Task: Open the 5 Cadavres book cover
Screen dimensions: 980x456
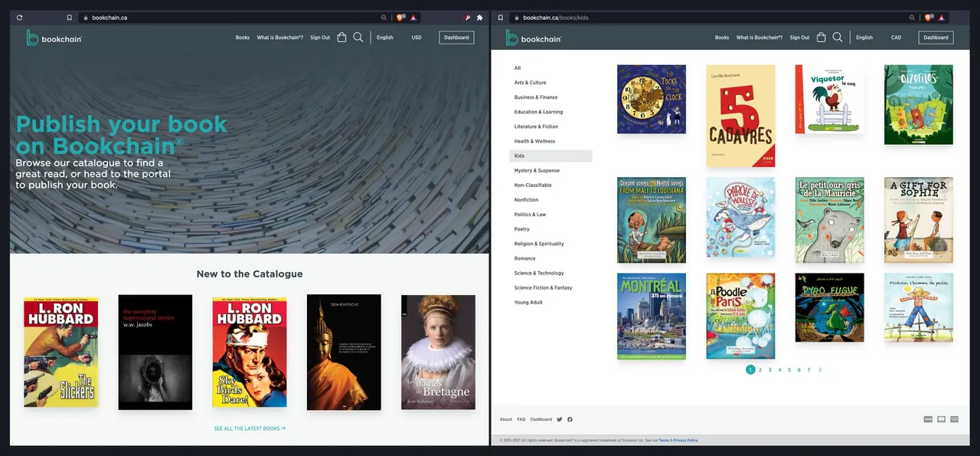Action: [x=740, y=116]
